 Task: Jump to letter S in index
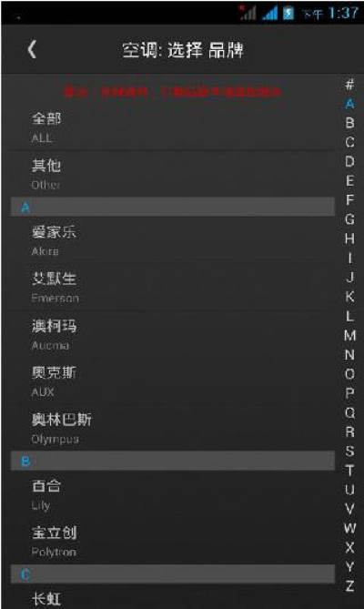(x=349, y=451)
